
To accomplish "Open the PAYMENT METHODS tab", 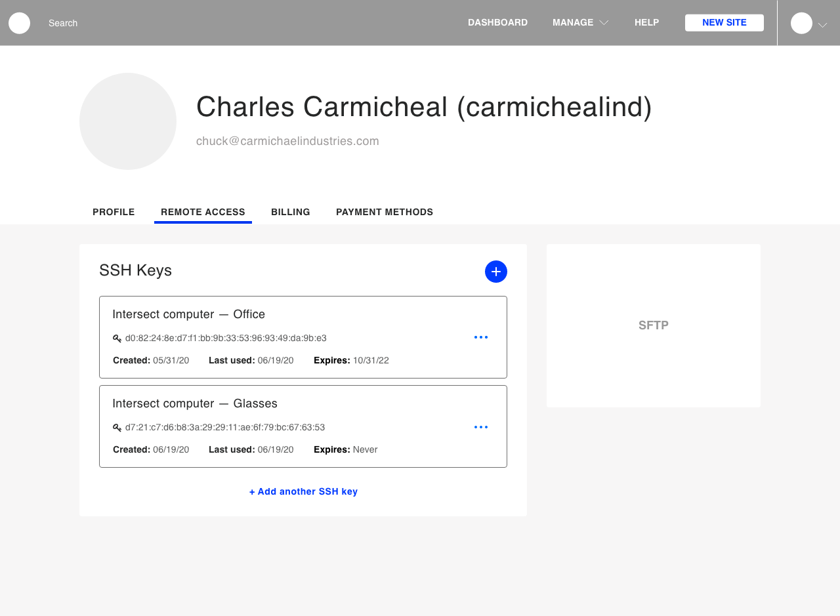I will 385,212.
